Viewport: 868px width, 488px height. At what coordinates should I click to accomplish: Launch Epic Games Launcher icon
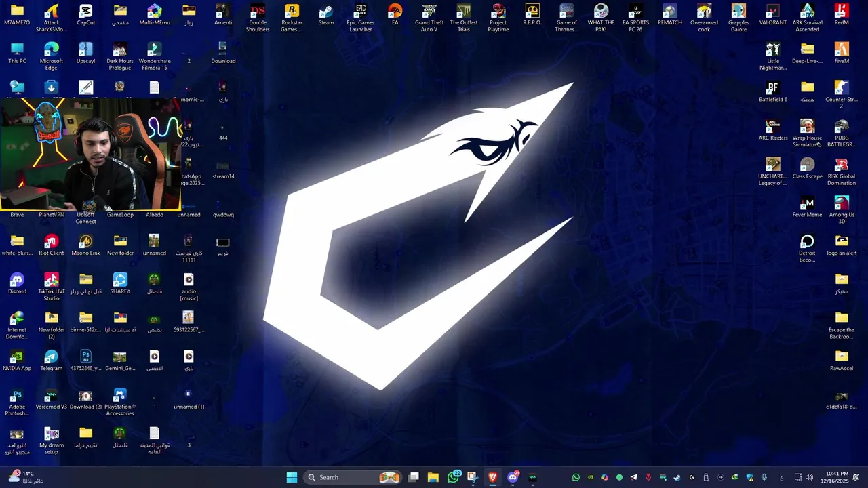click(x=361, y=18)
